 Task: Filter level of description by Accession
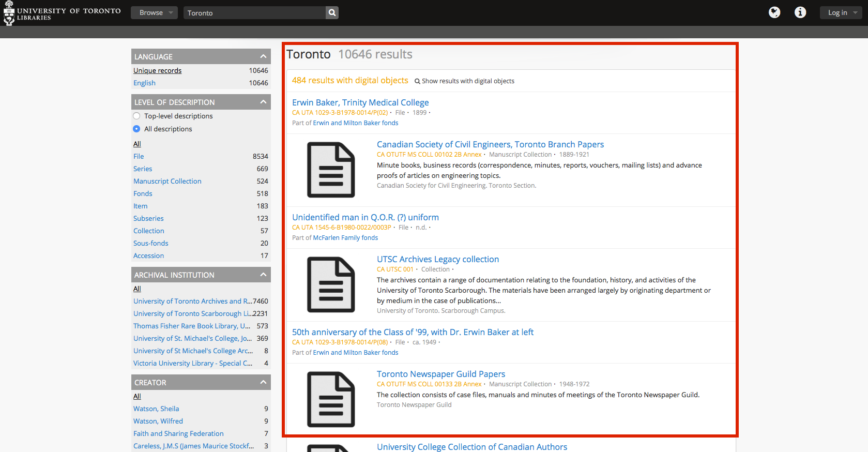tap(148, 255)
